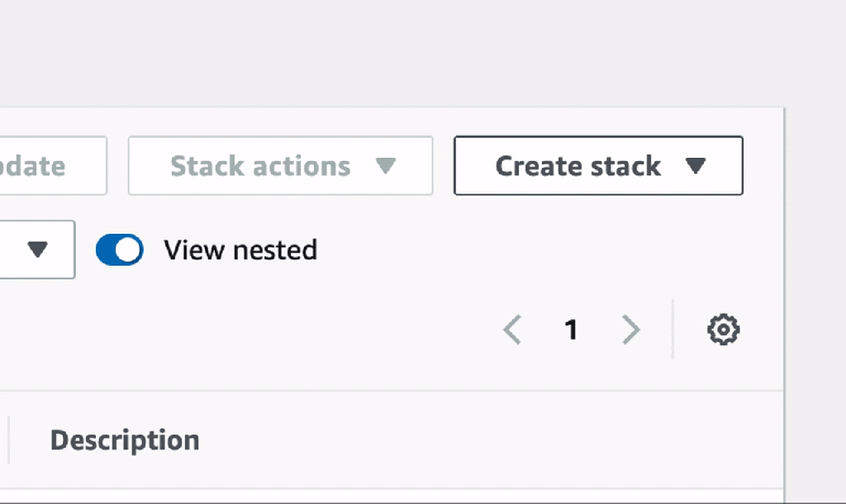This screenshot has width=846, height=504.
Task: Open table preferences with the gear icon
Action: (724, 330)
